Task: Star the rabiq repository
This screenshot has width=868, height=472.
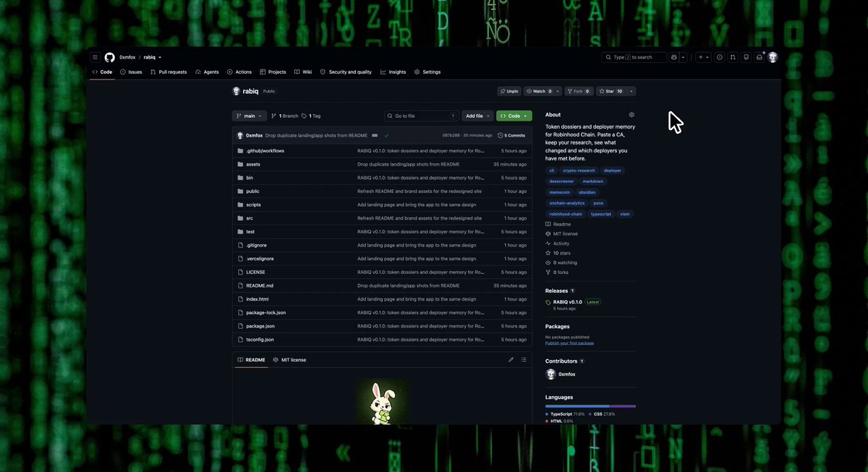Action: tap(610, 91)
